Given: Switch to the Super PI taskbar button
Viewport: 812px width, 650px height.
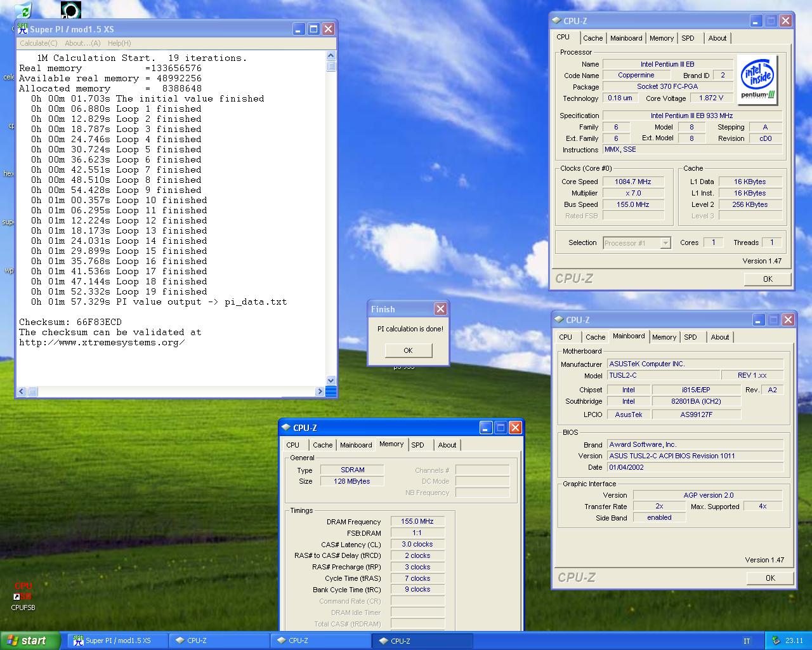Looking at the screenshot, I should [117, 640].
